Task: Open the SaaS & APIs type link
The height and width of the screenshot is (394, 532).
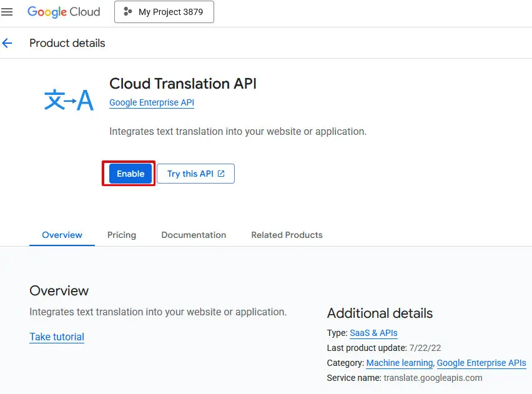Action: [373, 333]
